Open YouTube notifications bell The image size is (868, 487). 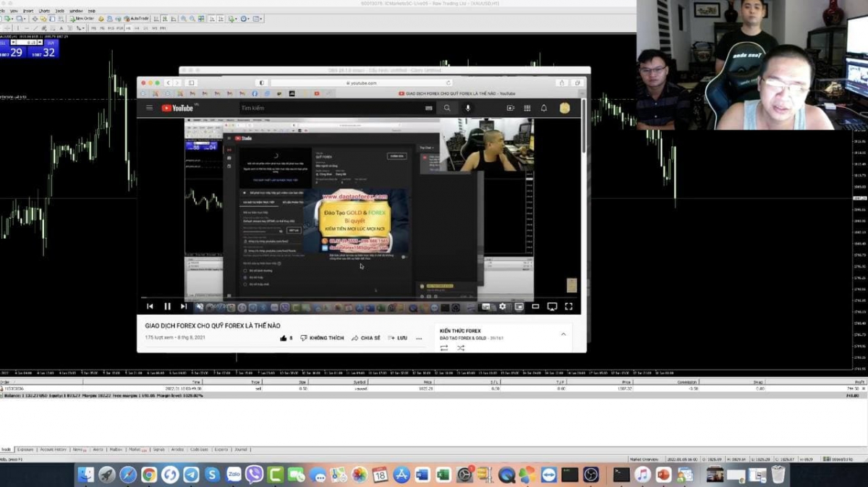point(544,108)
